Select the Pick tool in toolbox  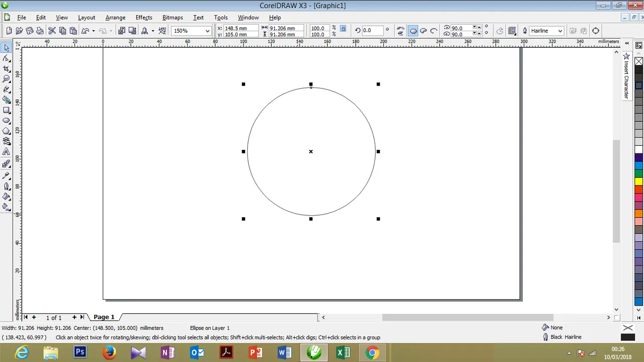(7, 48)
